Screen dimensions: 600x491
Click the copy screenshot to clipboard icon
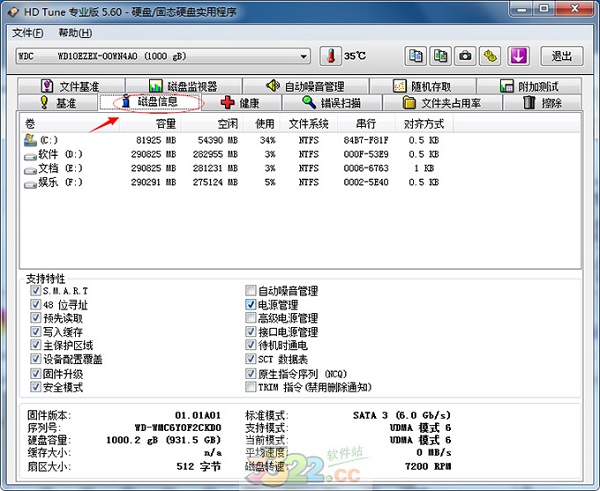pos(440,56)
